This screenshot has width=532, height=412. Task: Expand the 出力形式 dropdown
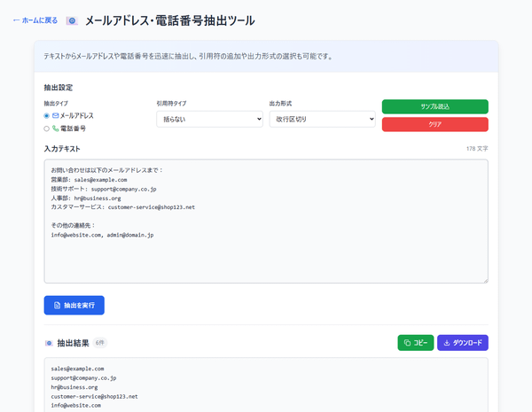(x=322, y=119)
